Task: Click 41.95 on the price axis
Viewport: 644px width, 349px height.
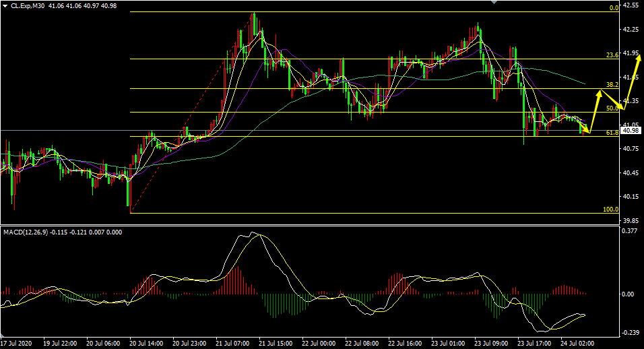Action: [x=631, y=53]
